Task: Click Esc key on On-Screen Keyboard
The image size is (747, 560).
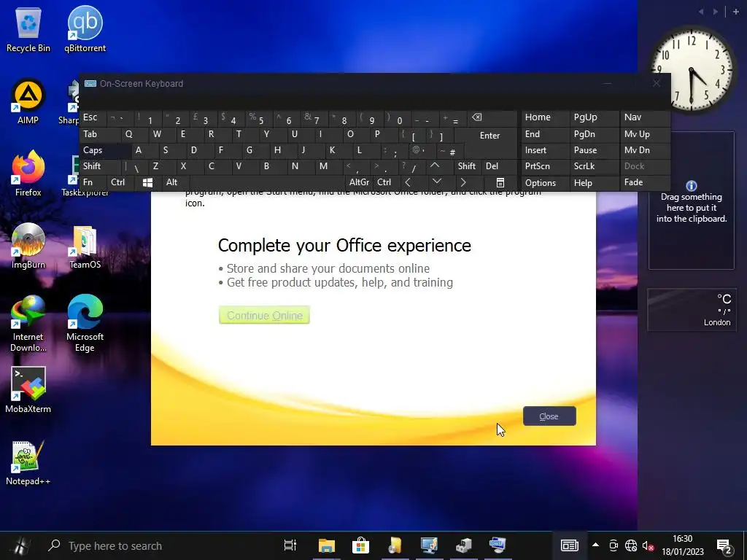Action: coord(93,117)
